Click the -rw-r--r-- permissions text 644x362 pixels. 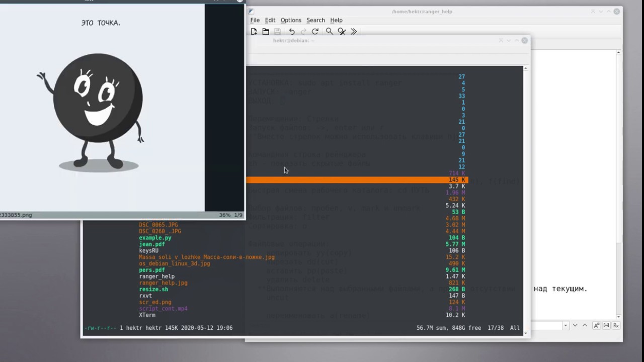[100, 328]
